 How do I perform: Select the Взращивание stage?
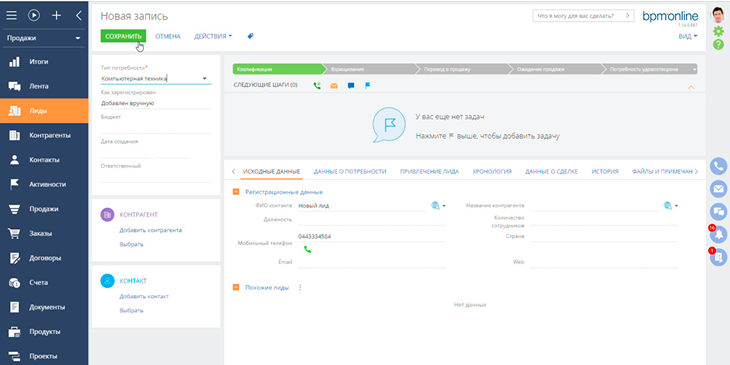pyautogui.click(x=371, y=69)
